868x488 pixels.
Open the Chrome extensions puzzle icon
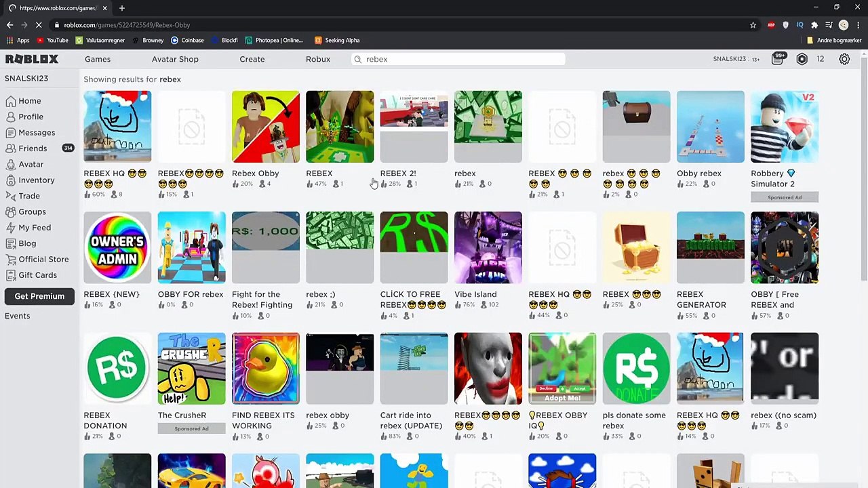click(x=814, y=25)
